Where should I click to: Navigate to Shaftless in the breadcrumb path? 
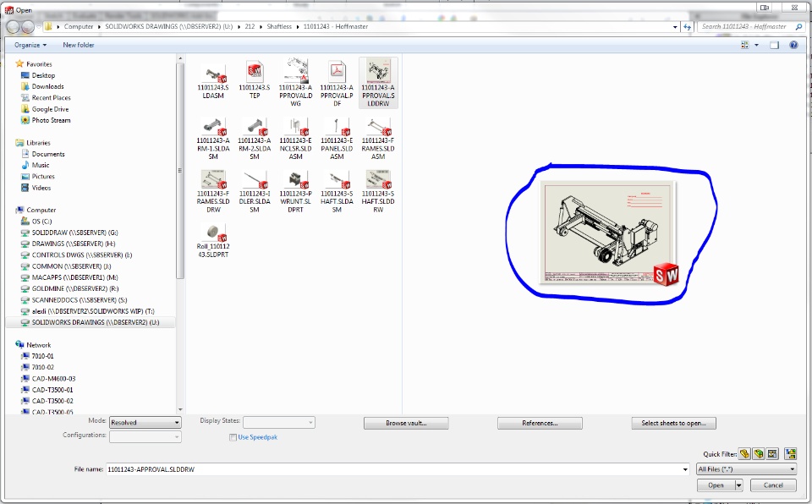(x=279, y=26)
